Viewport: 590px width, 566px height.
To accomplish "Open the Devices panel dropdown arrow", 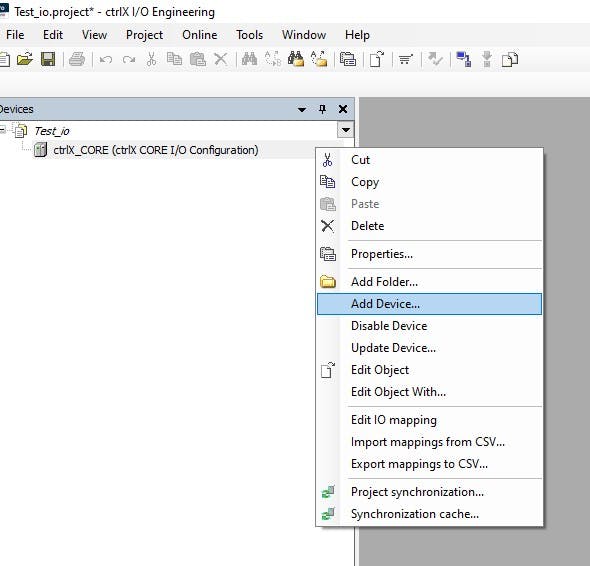I will 302,110.
